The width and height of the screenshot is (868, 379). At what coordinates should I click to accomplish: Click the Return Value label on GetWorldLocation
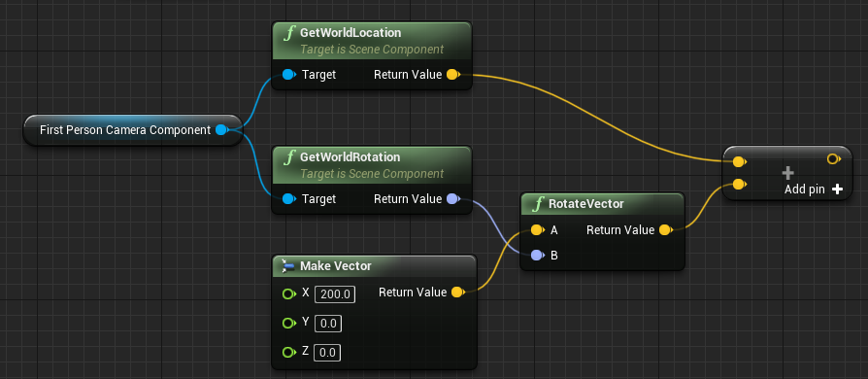pyautogui.click(x=408, y=74)
